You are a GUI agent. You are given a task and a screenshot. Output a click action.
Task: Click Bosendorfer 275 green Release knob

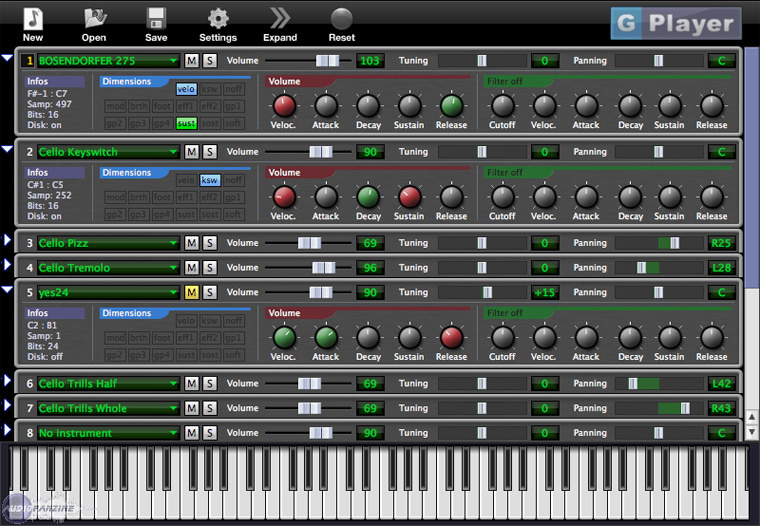[x=451, y=106]
